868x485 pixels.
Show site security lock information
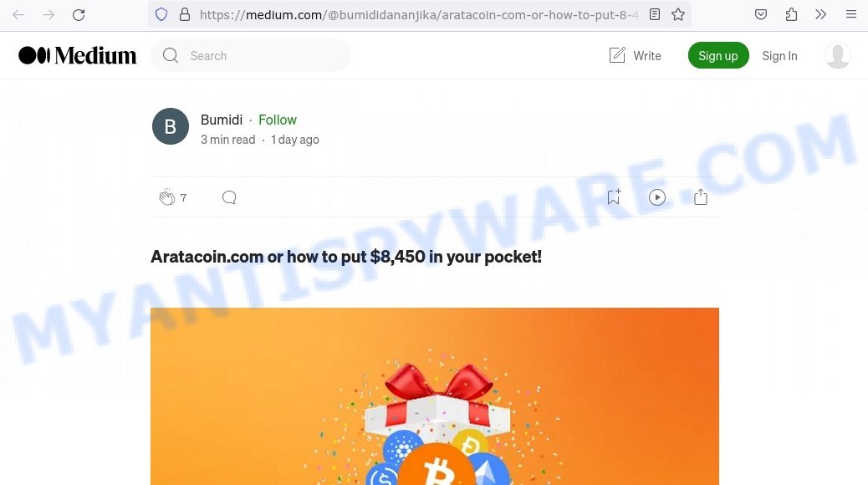[x=185, y=15]
